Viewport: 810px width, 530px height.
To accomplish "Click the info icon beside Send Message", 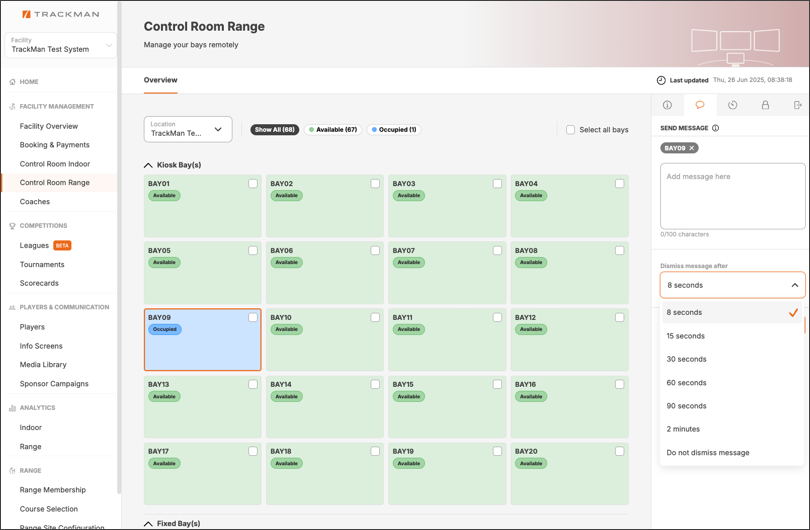I will point(715,128).
